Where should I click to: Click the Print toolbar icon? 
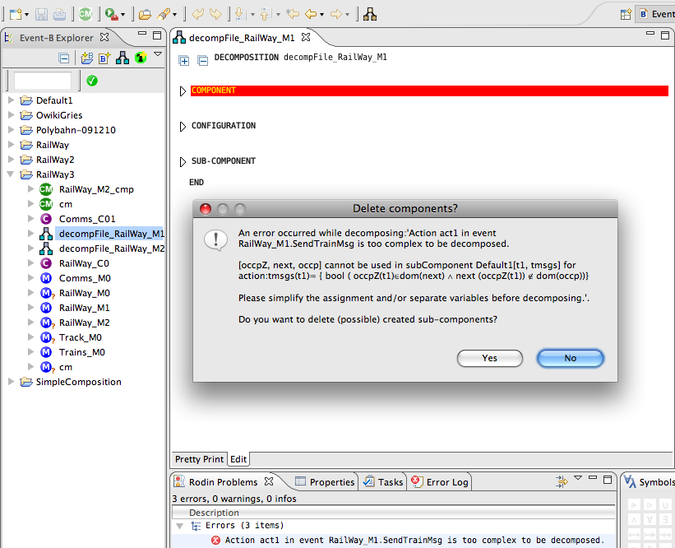[x=59, y=14]
